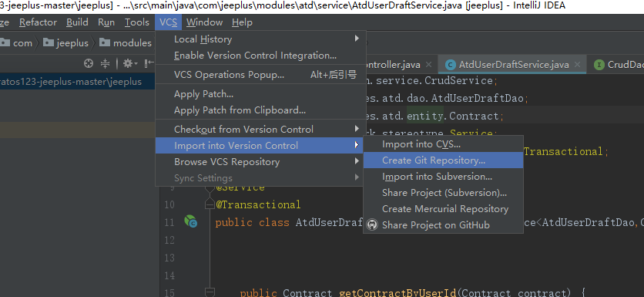
Task: Click Share Project on GitHub
Action: (x=443, y=225)
